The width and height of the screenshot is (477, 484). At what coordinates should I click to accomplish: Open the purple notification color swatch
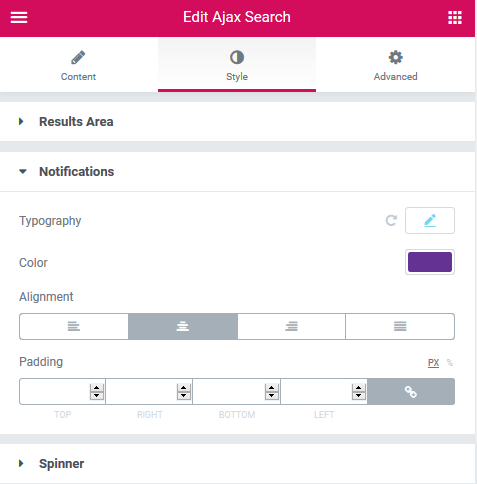coord(430,262)
